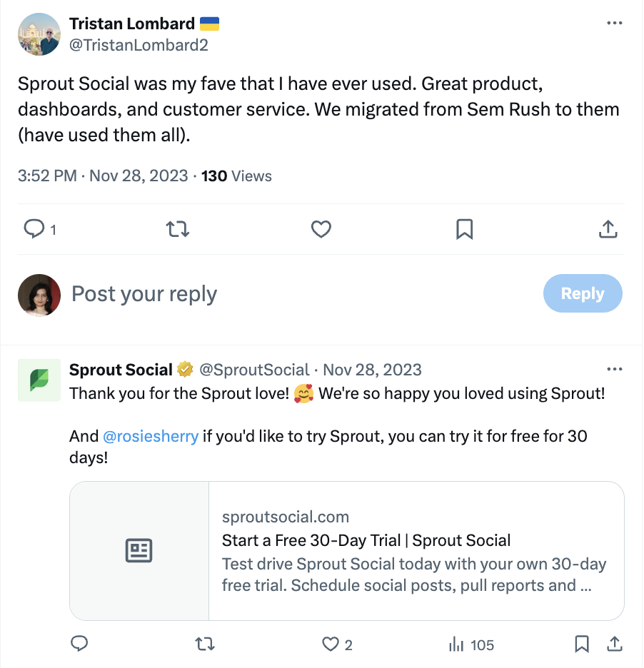Click Sprout Social's verified gold badge
This screenshot has width=644, height=668.
184,369
